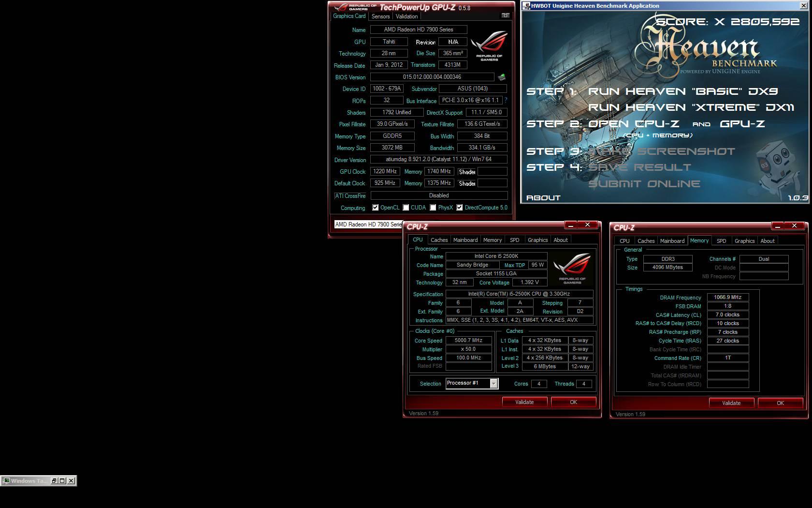Click the Driver Version value in GPU-Z
The height and width of the screenshot is (508, 812).
click(x=438, y=159)
